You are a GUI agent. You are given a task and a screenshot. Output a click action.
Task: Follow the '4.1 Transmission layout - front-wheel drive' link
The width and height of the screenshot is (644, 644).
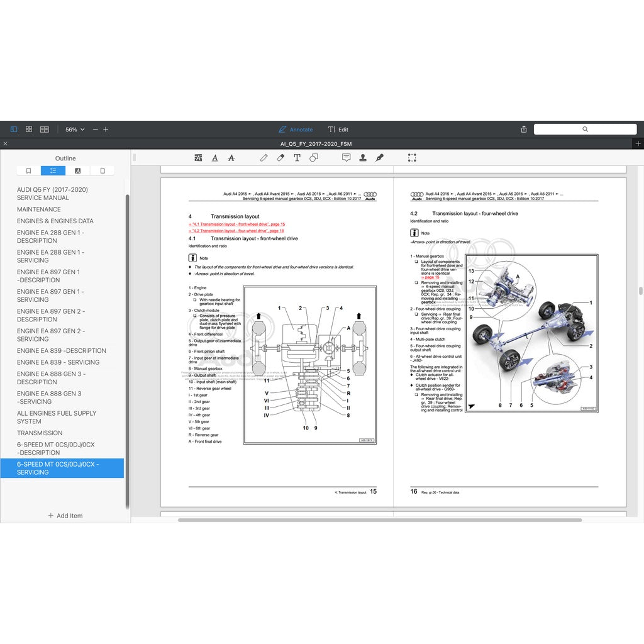(236, 224)
